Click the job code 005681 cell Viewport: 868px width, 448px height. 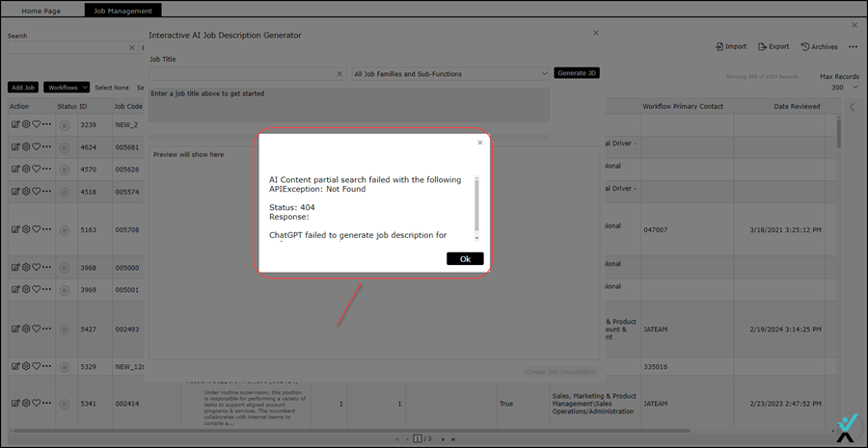pos(128,147)
